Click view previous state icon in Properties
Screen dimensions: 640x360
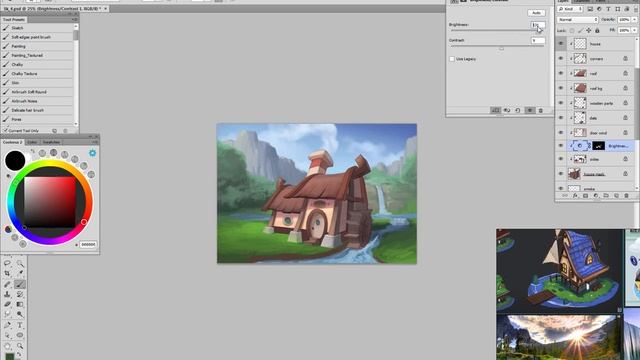507,110
